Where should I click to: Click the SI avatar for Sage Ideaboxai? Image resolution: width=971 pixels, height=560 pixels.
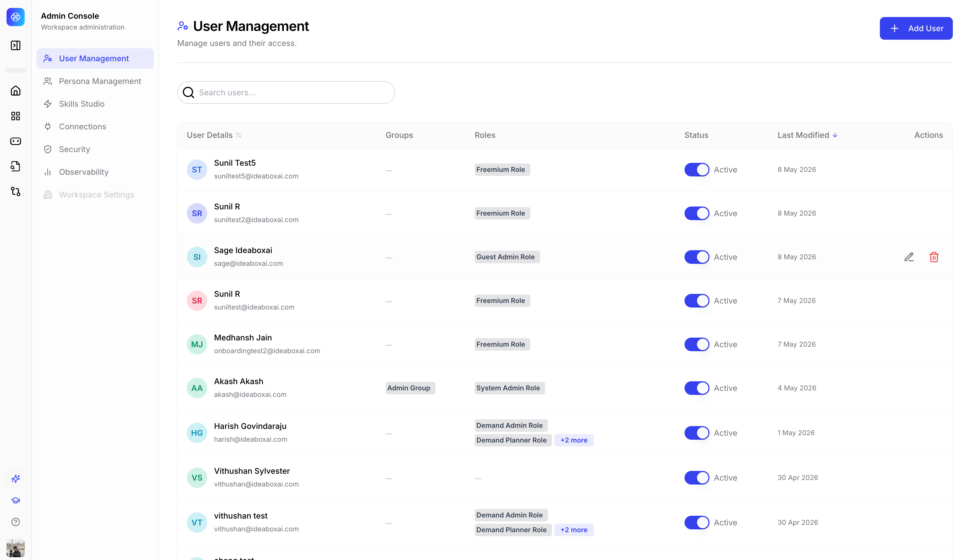pos(197,257)
